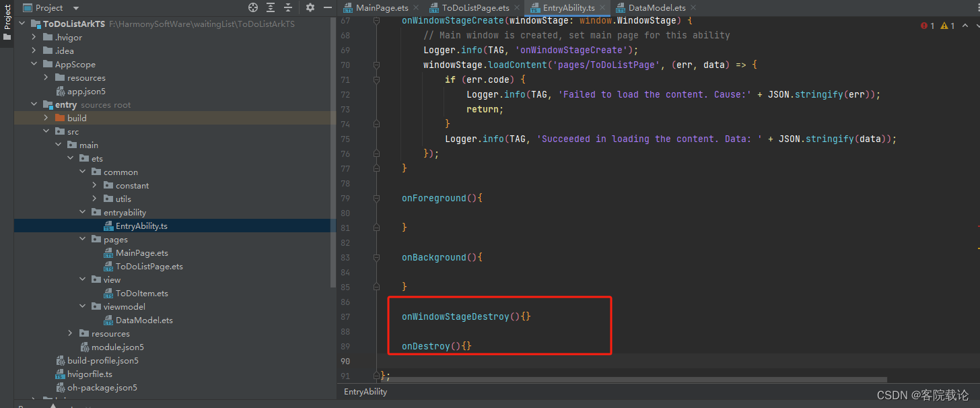Click the yellow warning count indicator

coord(948,26)
